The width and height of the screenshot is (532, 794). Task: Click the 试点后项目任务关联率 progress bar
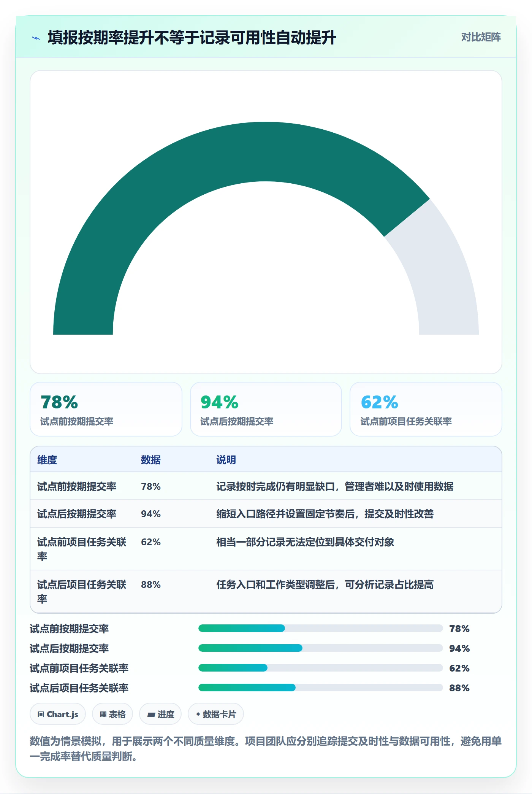[x=320, y=688]
